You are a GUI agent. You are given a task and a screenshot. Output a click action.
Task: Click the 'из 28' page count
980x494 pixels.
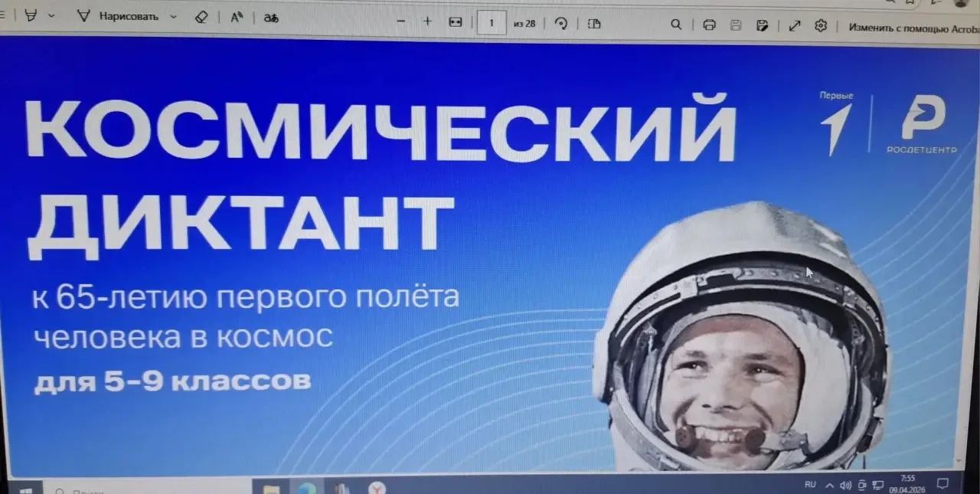524,24
